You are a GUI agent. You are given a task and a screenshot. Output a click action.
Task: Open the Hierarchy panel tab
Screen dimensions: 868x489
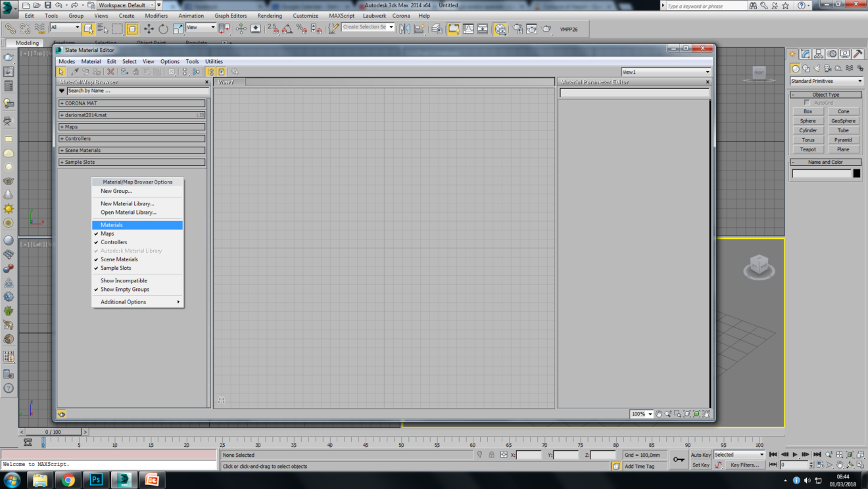[819, 54]
